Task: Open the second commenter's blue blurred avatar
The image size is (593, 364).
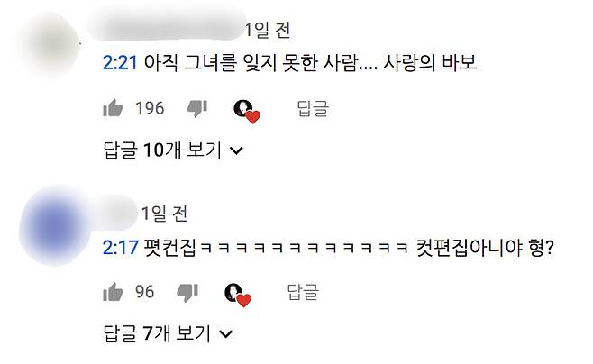Action: [55, 225]
